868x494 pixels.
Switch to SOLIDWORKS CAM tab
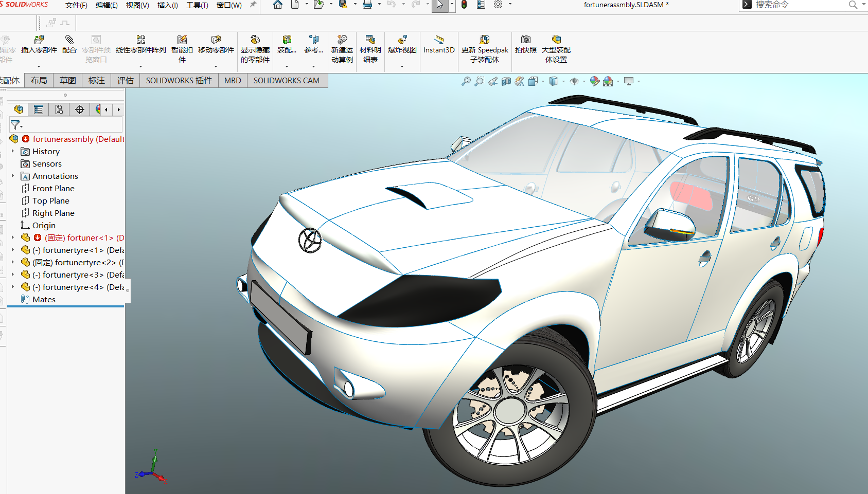click(287, 80)
